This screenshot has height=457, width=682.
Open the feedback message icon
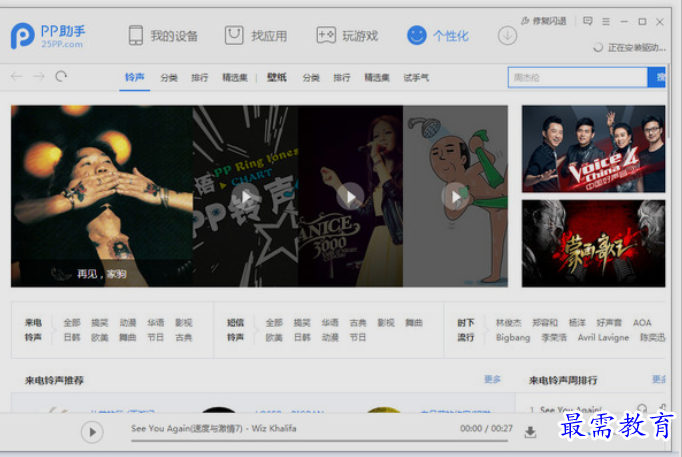[588, 21]
